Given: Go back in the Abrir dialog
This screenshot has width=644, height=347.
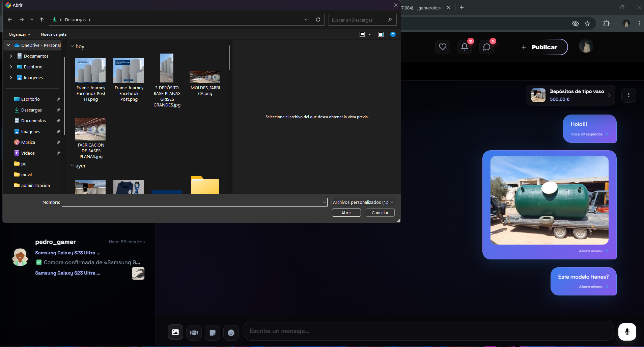Looking at the screenshot, I should point(10,20).
